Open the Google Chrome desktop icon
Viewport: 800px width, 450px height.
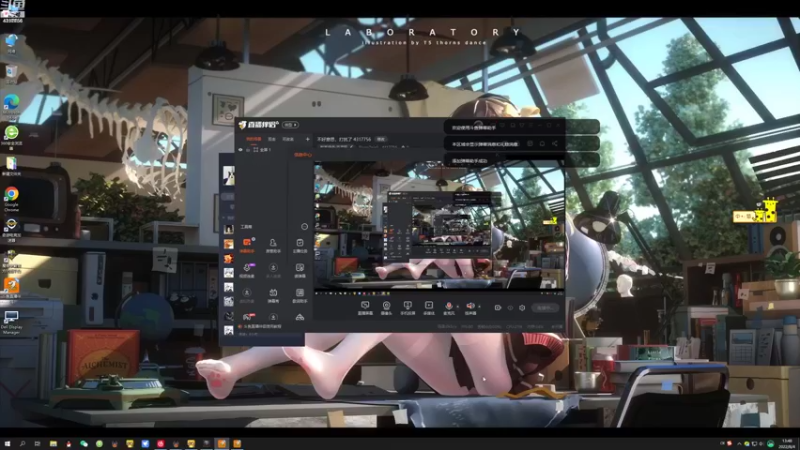[x=11, y=198]
